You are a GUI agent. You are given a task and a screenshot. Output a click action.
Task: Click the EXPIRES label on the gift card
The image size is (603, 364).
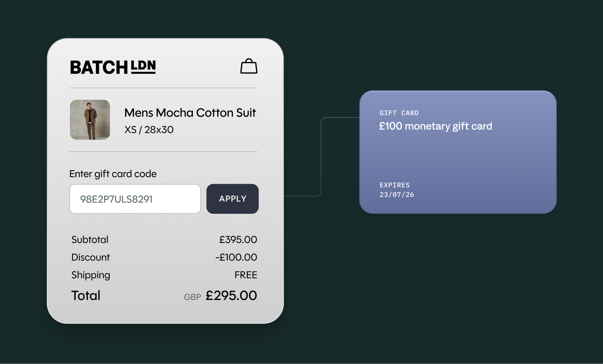point(394,185)
